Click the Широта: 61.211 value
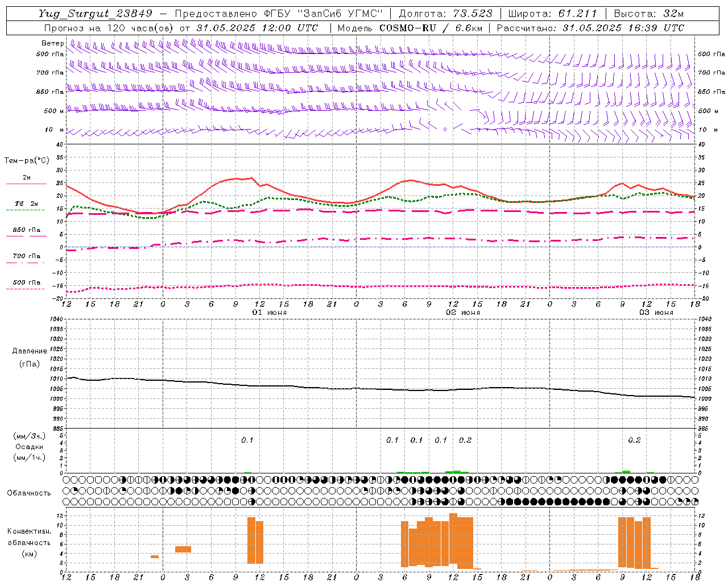Screen dimensions: 728x582 [x=553, y=14]
